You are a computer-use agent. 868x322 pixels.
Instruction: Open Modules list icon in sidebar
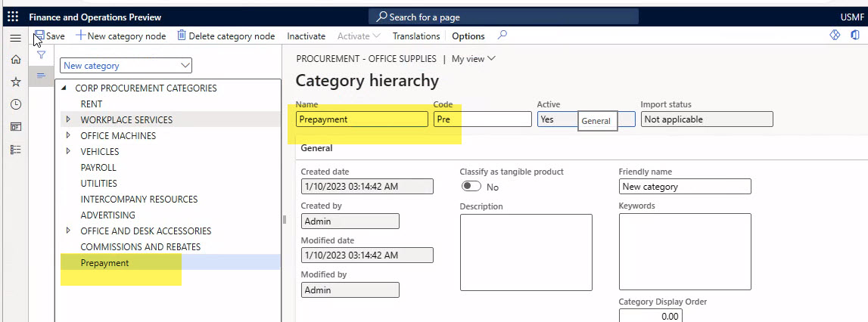(x=15, y=150)
